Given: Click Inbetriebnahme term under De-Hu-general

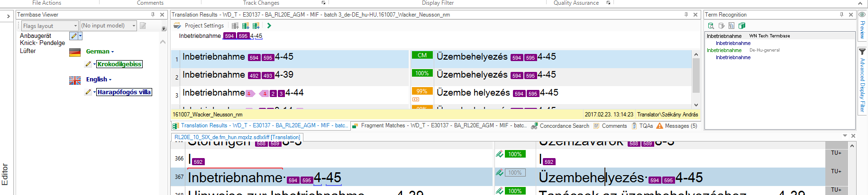Looking at the screenshot, I should click(x=733, y=57).
